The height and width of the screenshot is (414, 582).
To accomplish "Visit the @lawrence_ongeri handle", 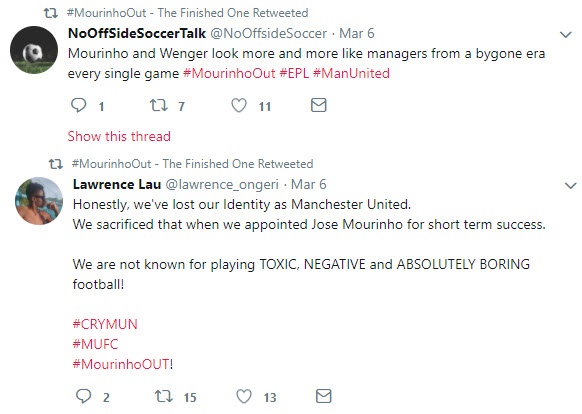I will [222, 184].
